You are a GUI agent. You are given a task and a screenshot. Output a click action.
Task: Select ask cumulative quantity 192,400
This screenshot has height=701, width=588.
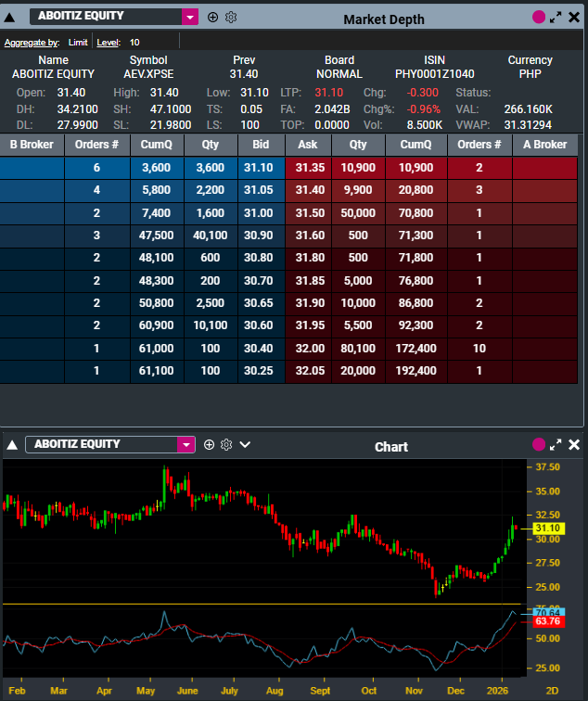[x=415, y=371]
